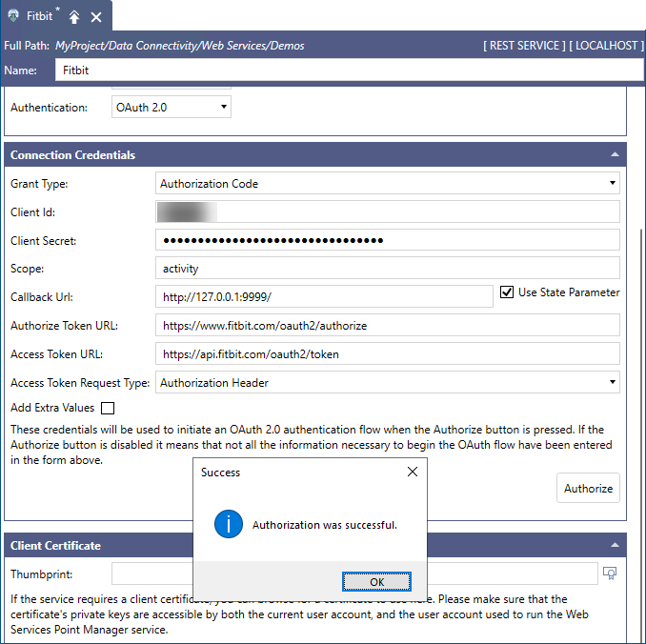
Task: Browse for certificate icon next to Thumbprint
Action: click(610, 574)
